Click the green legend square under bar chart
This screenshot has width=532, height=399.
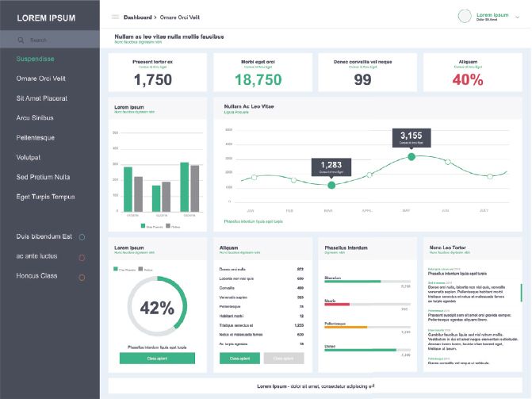point(143,227)
